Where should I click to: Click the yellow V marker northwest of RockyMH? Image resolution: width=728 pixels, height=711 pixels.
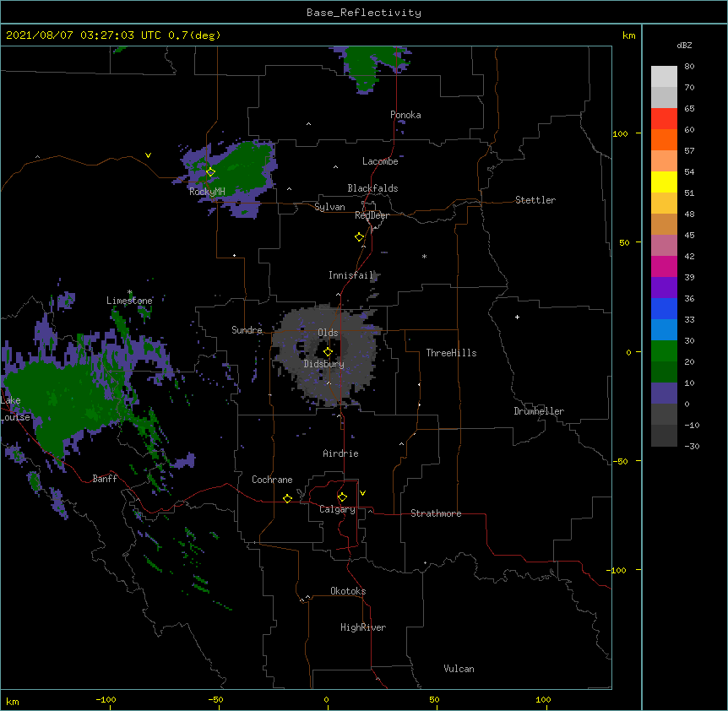pyautogui.click(x=148, y=155)
